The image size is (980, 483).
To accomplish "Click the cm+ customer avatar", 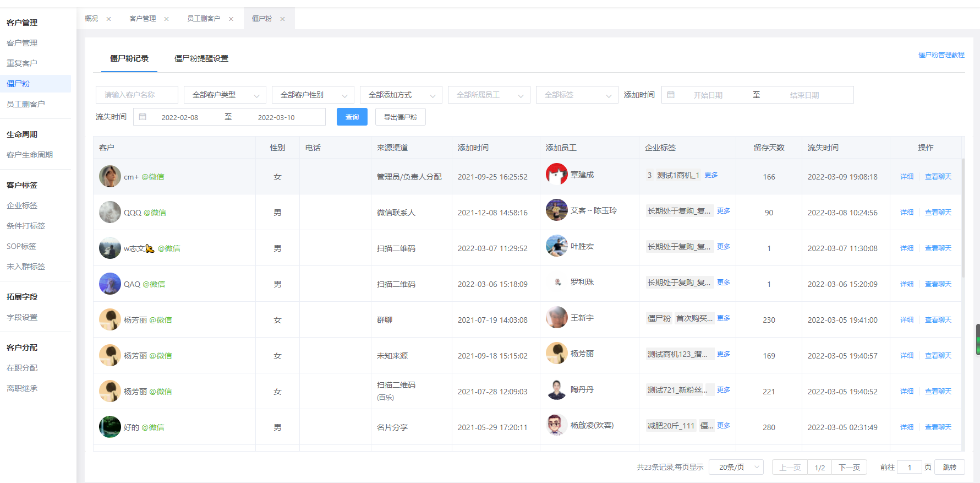I will (110, 177).
